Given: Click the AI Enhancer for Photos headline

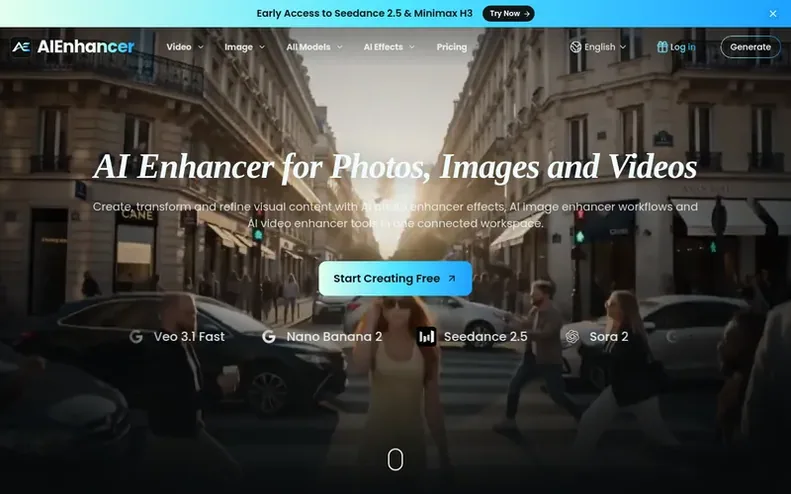Looking at the screenshot, I should click(395, 167).
